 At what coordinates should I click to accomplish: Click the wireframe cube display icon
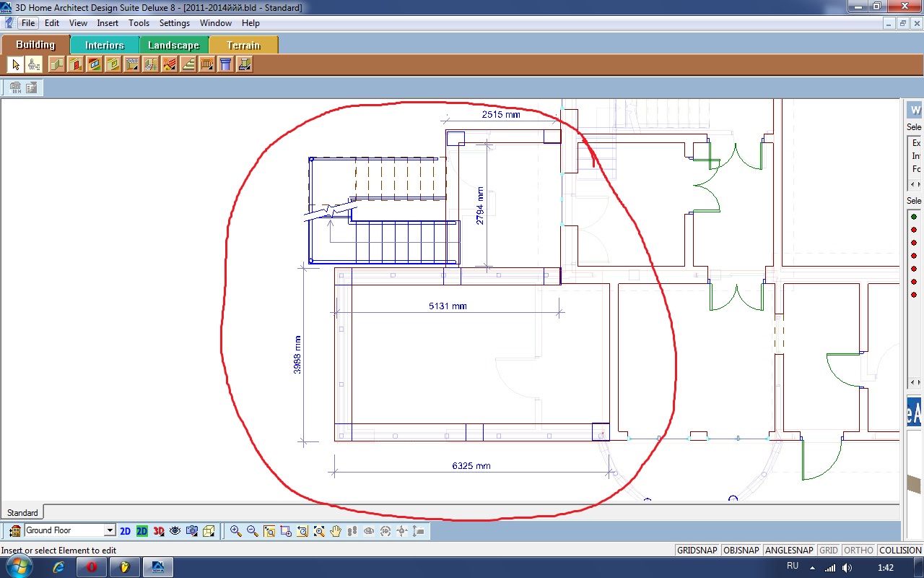209,531
